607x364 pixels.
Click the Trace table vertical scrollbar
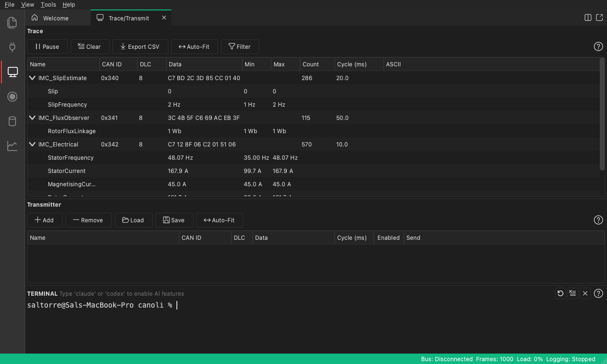pyautogui.click(x=602, y=114)
